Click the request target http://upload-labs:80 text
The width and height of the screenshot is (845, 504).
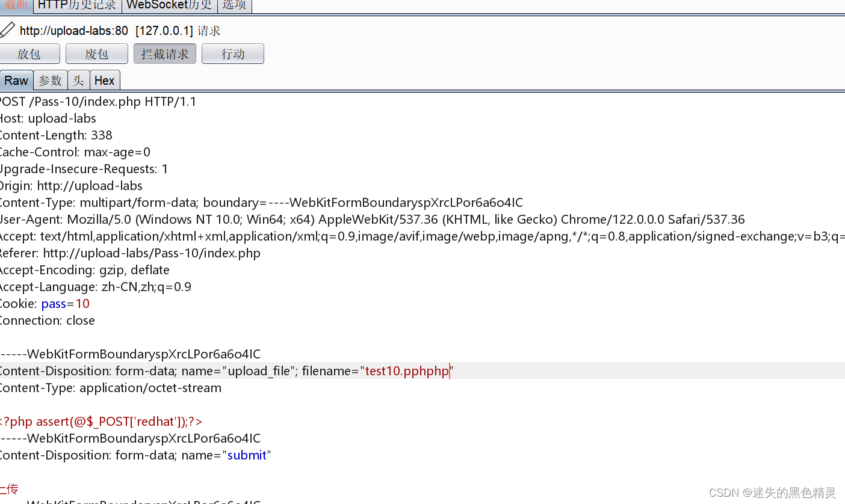[74, 31]
